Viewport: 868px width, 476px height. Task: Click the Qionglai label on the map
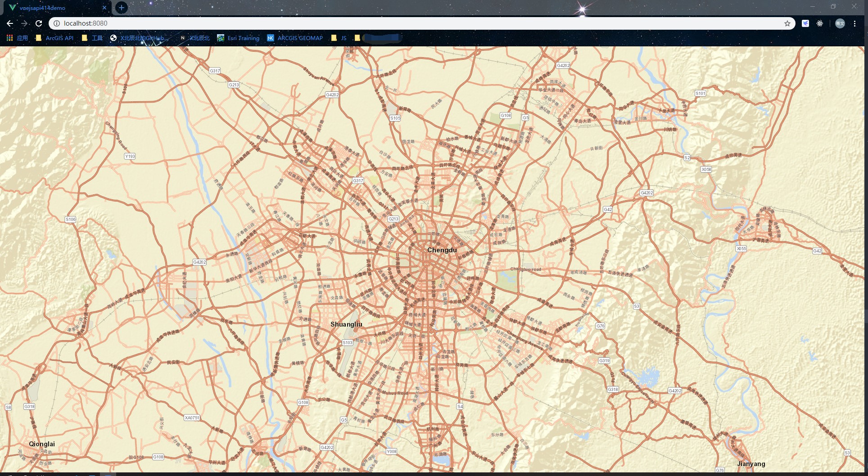[42, 444]
